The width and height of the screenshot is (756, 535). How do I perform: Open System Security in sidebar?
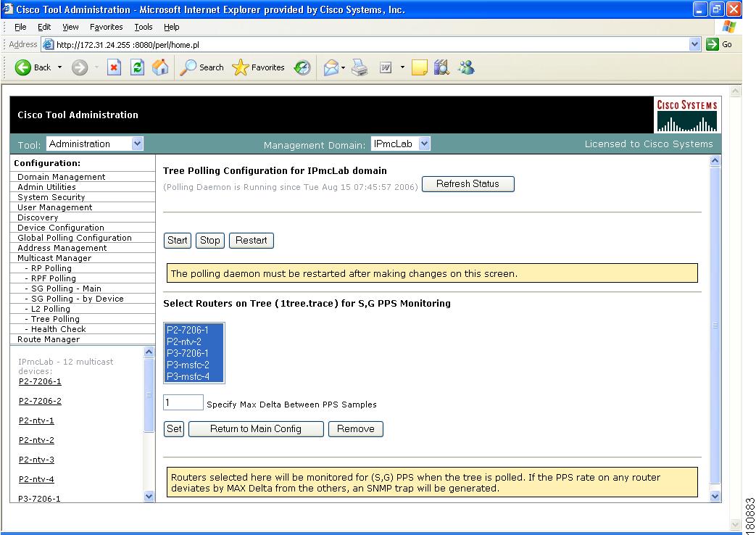click(51, 197)
